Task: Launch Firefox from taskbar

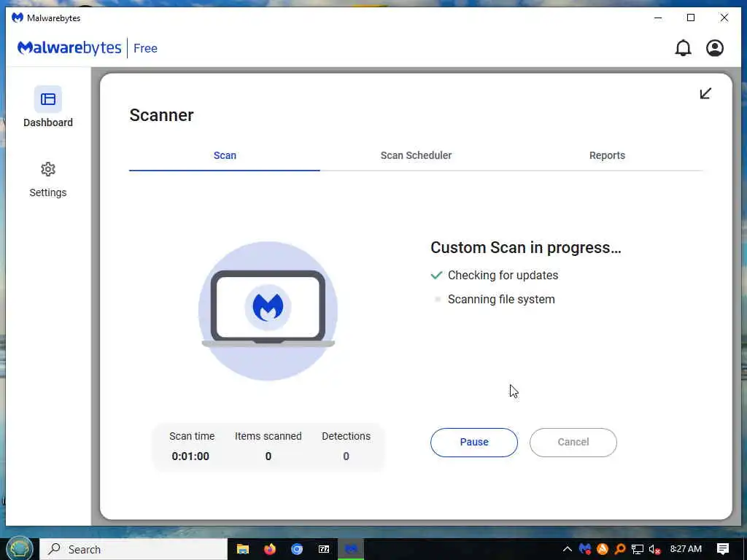Action: [x=270, y=549]
